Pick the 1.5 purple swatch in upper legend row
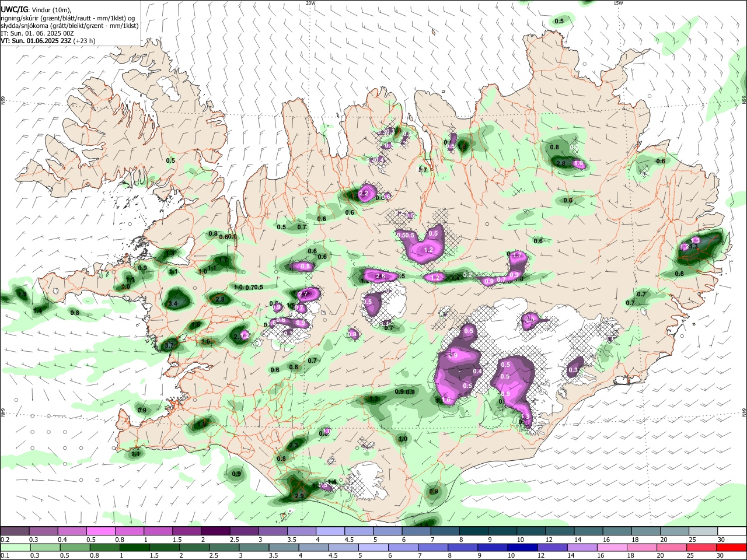 pos(187,531)
